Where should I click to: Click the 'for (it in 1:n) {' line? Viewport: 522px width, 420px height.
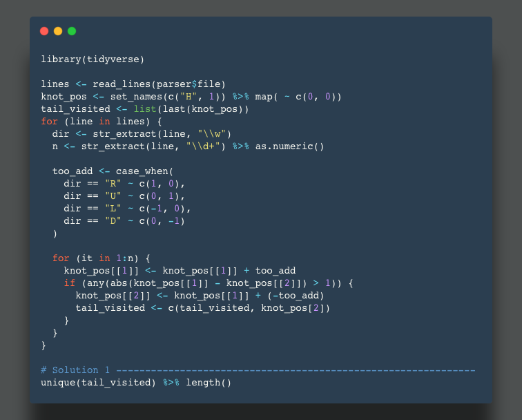pyautogui.click(x=101, y=258)
